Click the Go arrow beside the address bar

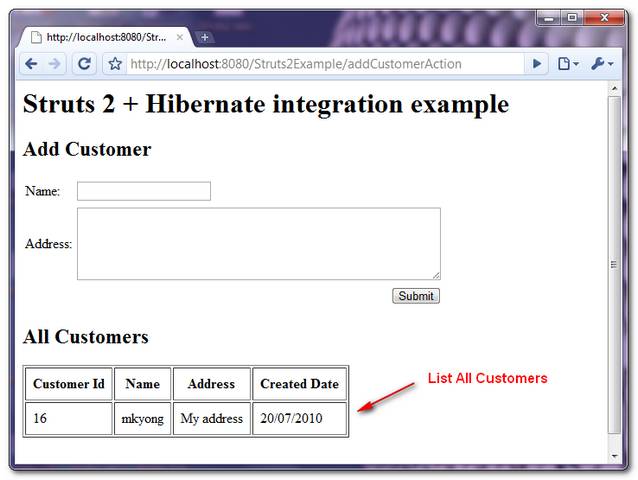(537, 64)
